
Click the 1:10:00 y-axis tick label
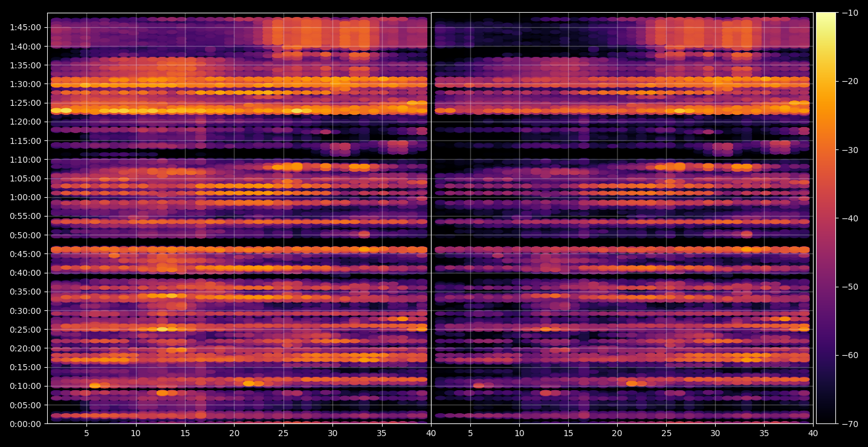(x=26, y=160)
